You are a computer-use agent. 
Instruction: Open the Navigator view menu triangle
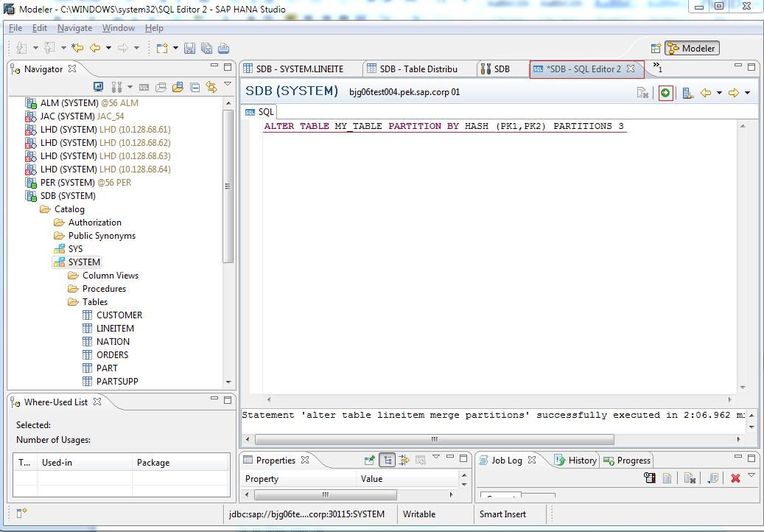tap(228, 84)
